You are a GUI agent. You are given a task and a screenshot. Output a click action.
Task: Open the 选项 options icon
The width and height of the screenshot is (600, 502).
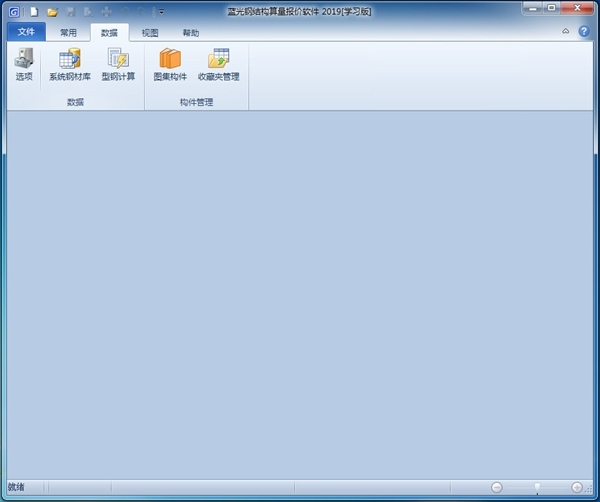coord(24,64)
